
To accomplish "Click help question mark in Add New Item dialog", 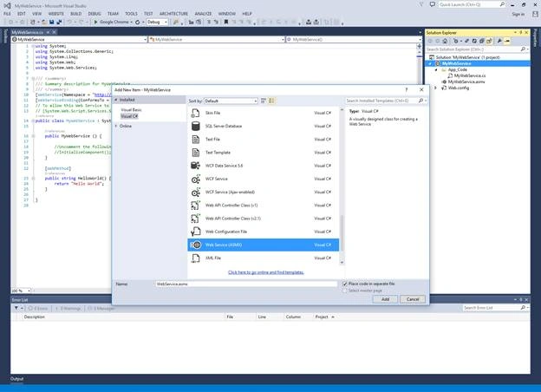I will click(x=407, y=89).
